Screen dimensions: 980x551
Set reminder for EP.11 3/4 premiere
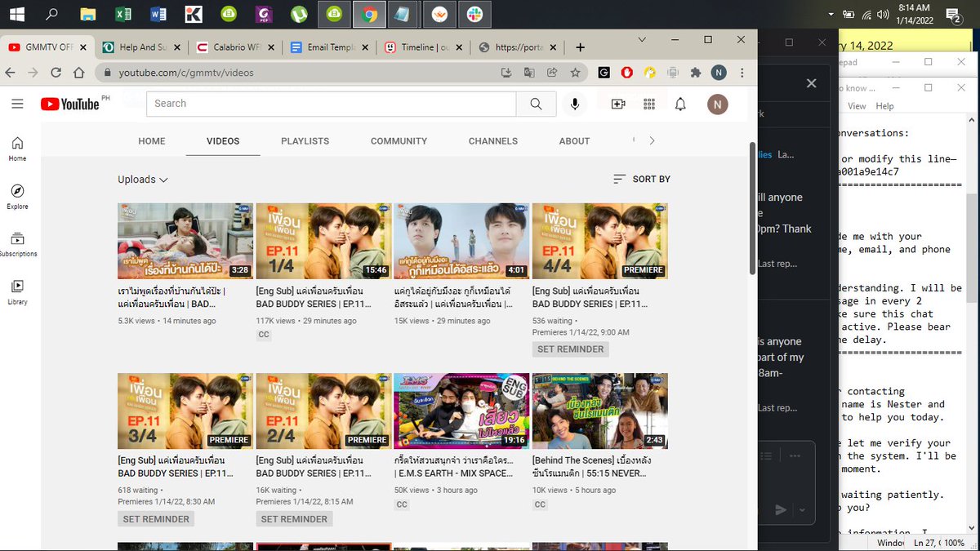(155, 519)
